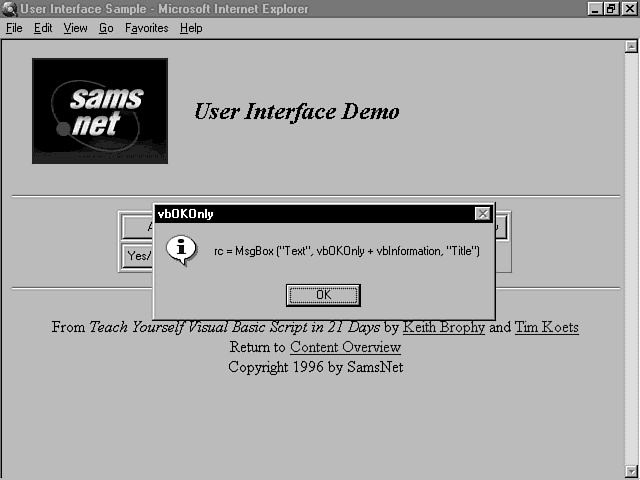Click the partially hidden Yes/ button behind dialog
The image size is (640, 480).
point(137,256)
